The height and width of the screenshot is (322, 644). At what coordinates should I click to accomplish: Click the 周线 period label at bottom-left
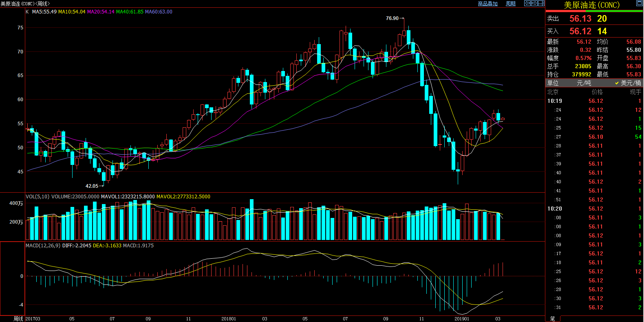click(x=18, y=319)
